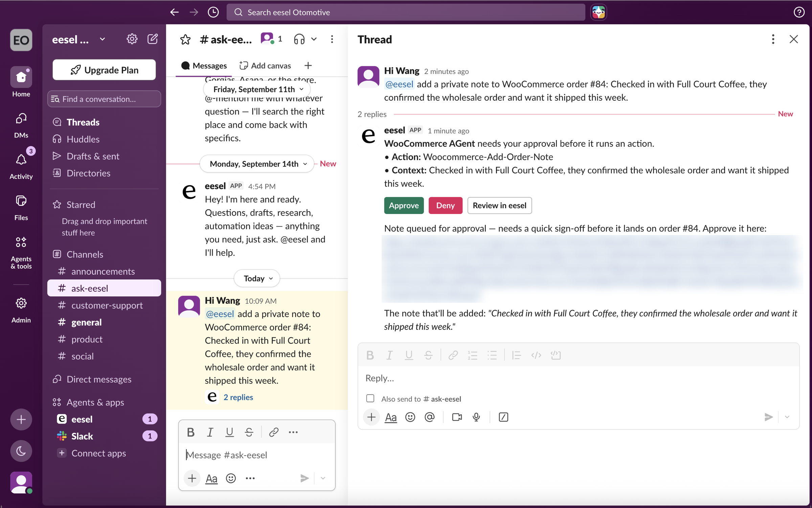Screen dimensions: 812x508
Task: Expand huddle options chevron
Action: pyautogui.click(x=314, y=39)
